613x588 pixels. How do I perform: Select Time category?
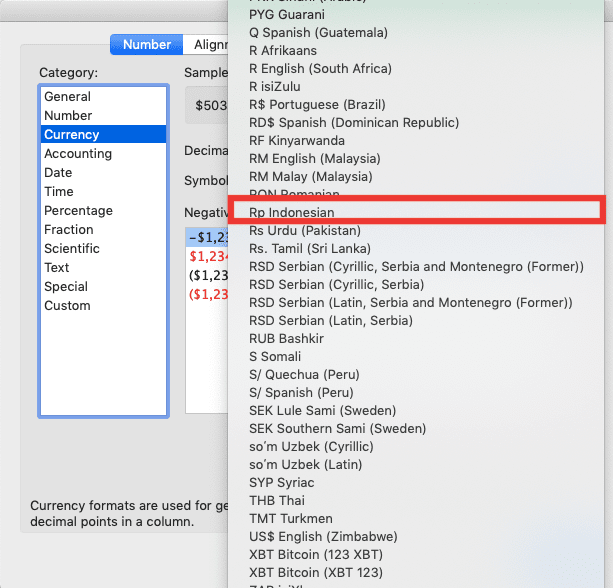pos(104,192)
